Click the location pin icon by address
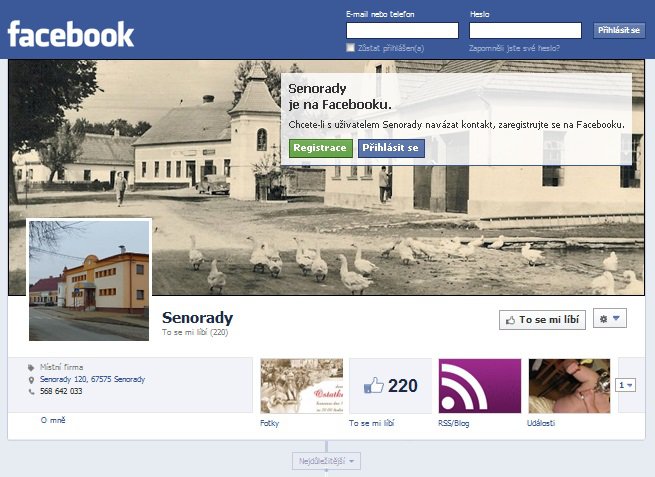The height and width of the screenshot is (477, 655). [x=31, y=380]
